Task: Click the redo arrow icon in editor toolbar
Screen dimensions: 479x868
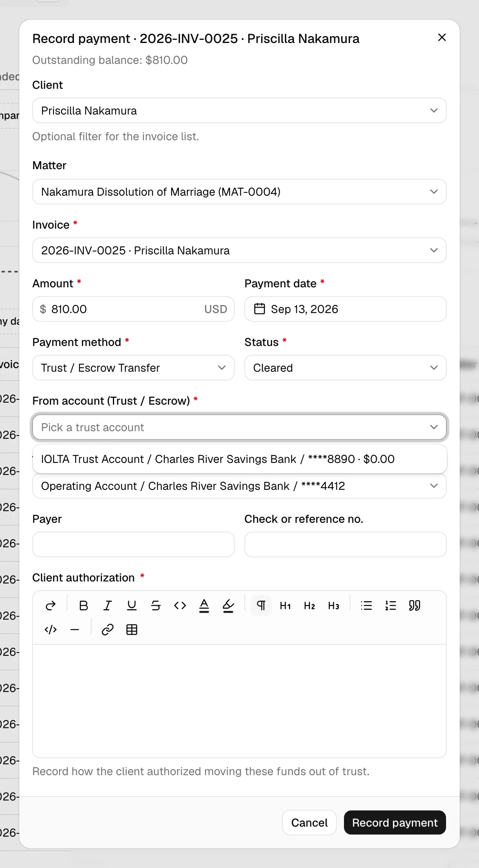Action: click(x=51, y=606)
